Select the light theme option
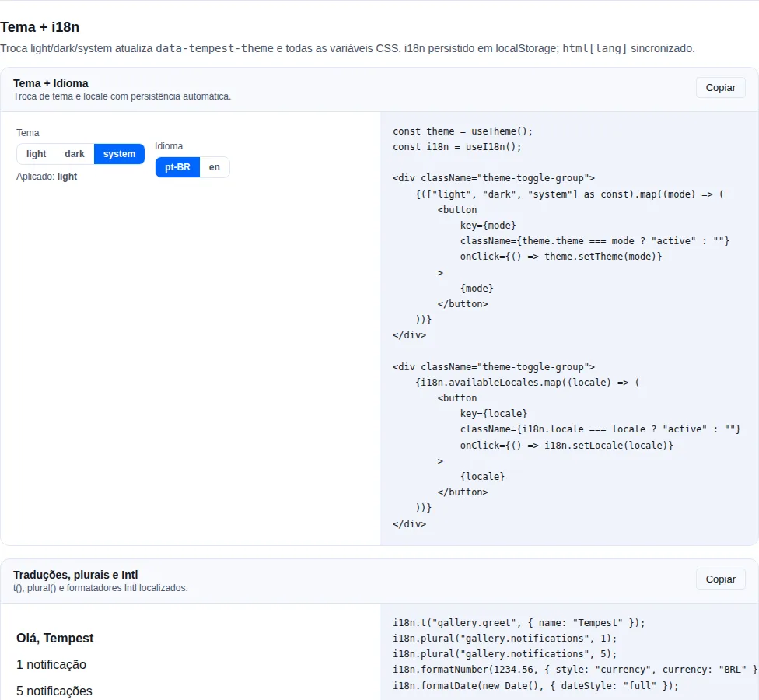Screen dimensions: 759x700 (37, 154)
